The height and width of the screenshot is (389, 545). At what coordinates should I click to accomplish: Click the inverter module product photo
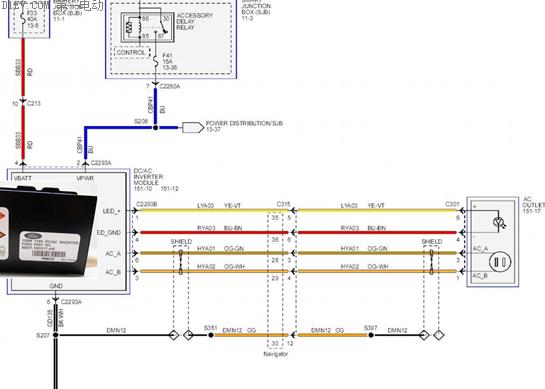(x=47, y=231)
